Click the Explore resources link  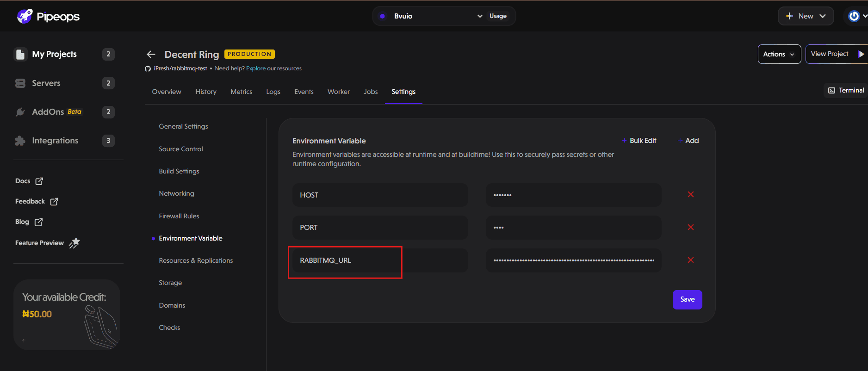pyautogui.click(x=256, y=68)
